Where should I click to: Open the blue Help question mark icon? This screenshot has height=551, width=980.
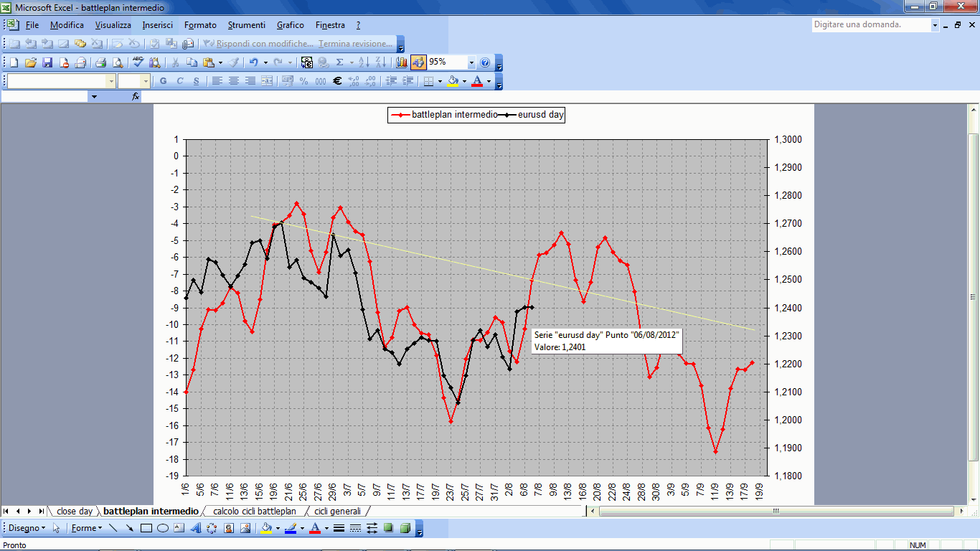485,62
